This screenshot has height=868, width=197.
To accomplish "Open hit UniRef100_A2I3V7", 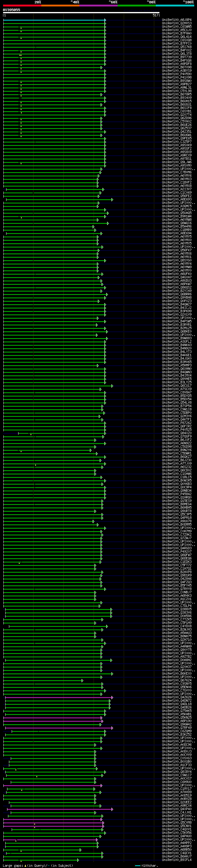I will pyautogui.click(x=176, y=189).
